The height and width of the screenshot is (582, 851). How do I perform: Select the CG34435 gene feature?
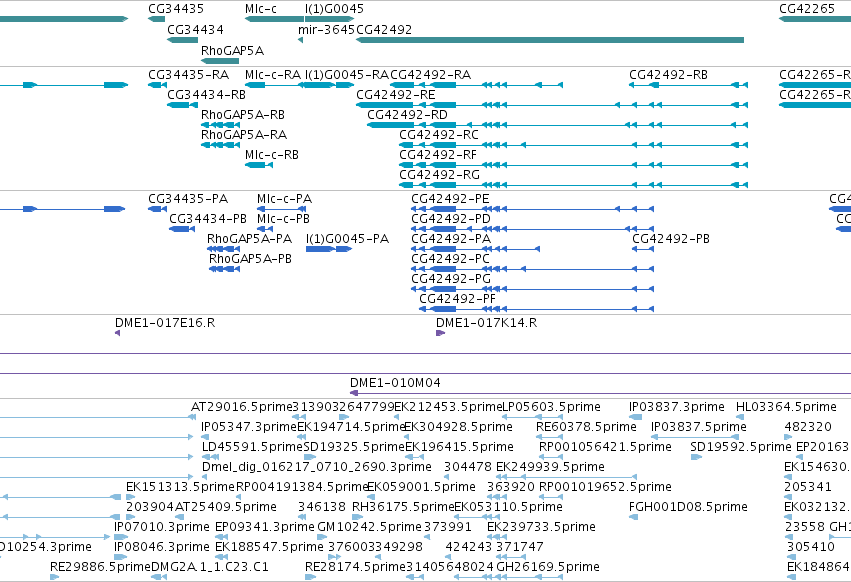pos(156,19)
